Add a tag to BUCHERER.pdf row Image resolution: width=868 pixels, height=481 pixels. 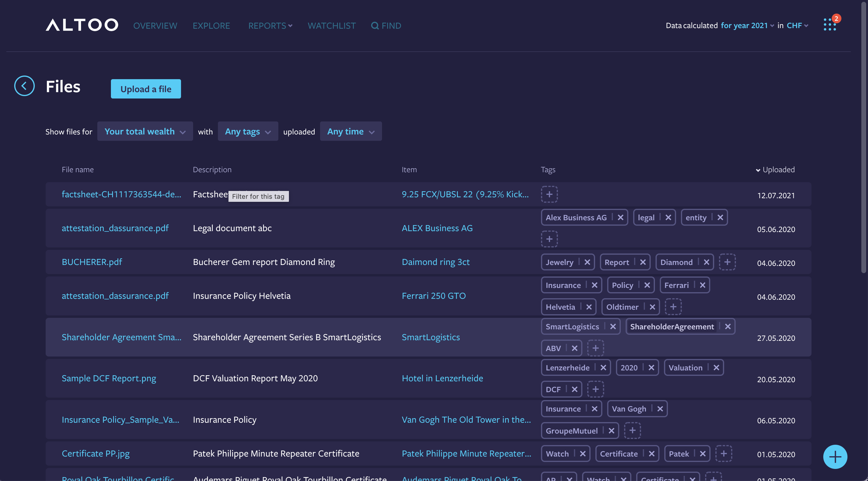pyautogui.click(x=727, y=262)
